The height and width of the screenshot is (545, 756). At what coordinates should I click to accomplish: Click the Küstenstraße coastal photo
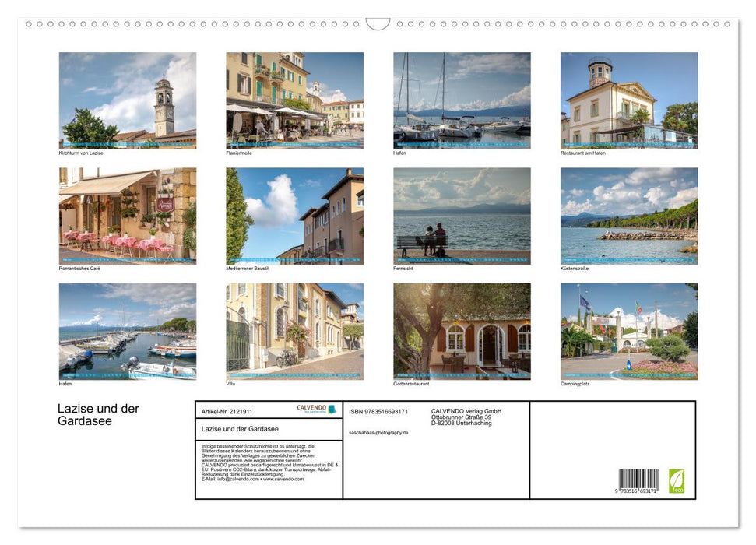coord(628,216)
